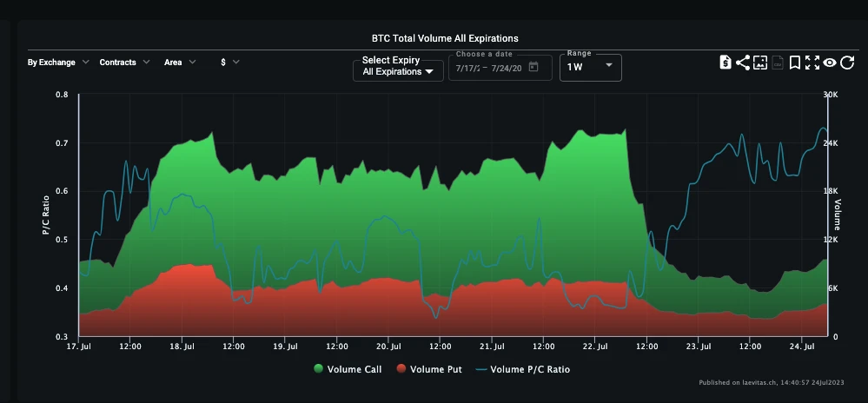Screen dimensions: 868x403
Task: Share the chart via share icon
Action: pyautogui.click(x=743, y=63)
